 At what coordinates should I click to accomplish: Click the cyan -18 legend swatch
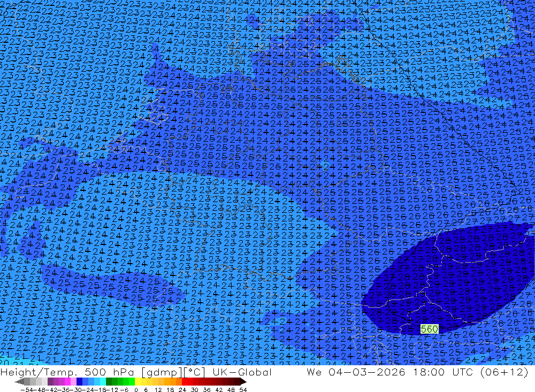pos(103,381)
